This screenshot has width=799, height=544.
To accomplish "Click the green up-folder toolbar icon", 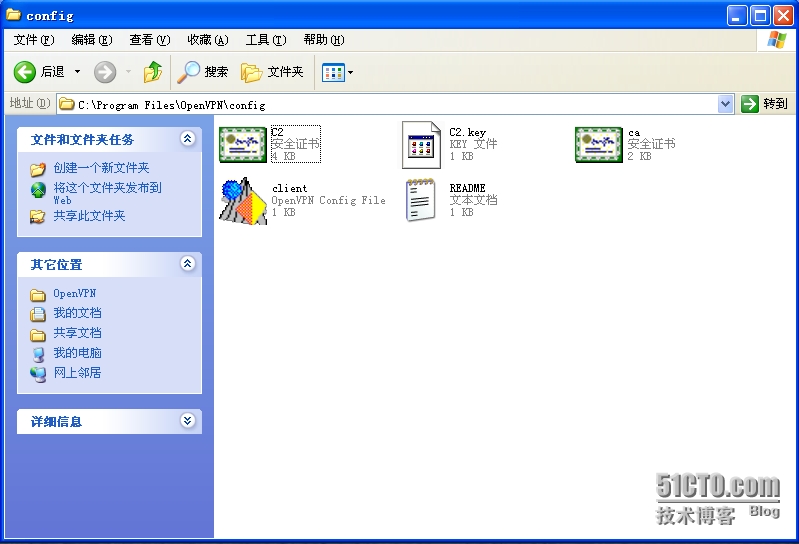I will (152, 72).
